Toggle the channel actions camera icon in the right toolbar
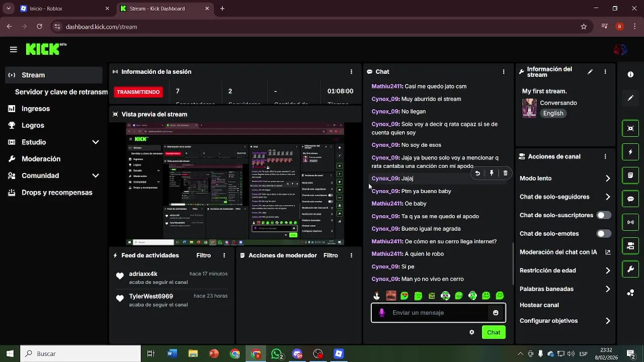 [630, 246]
